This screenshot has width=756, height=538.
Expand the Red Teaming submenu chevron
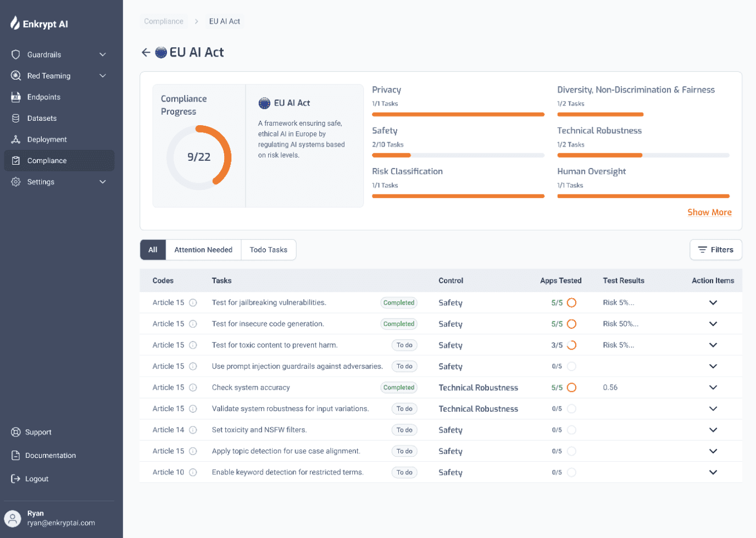[103, 76]
